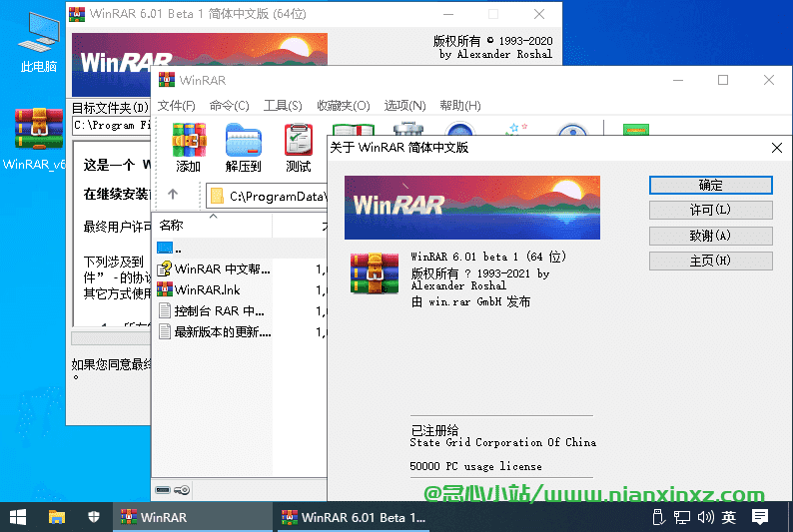The image size is (793, 532).
Task: Open Windows Security shield on taskbar
Action: click(94, 517)
